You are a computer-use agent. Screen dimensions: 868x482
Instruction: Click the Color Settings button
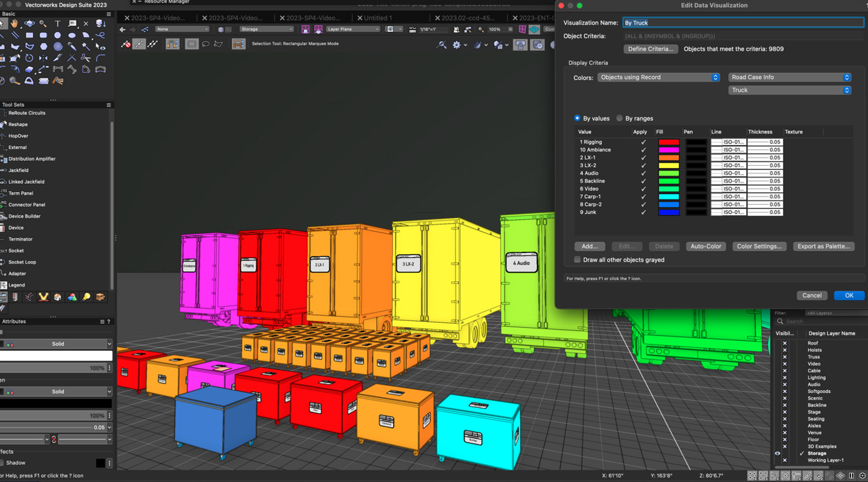pos(759,246)
